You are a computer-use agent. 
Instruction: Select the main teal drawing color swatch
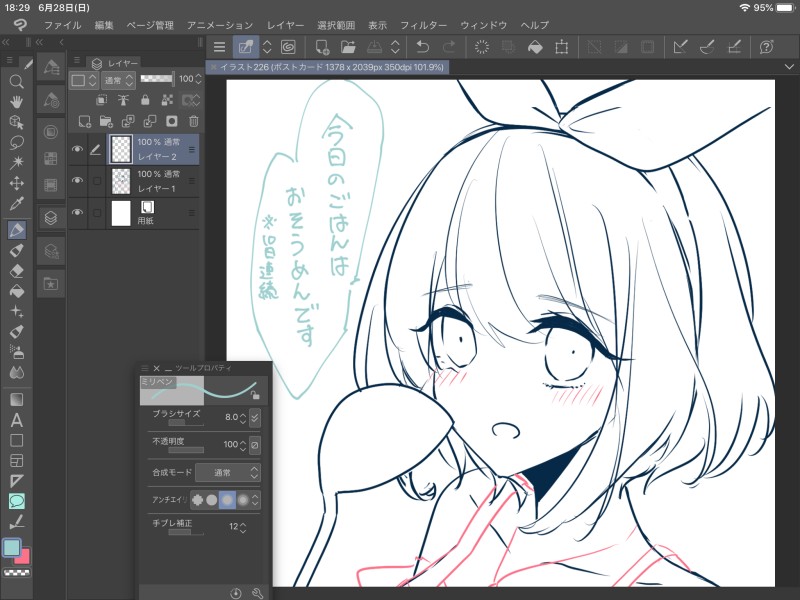point(11,548)
